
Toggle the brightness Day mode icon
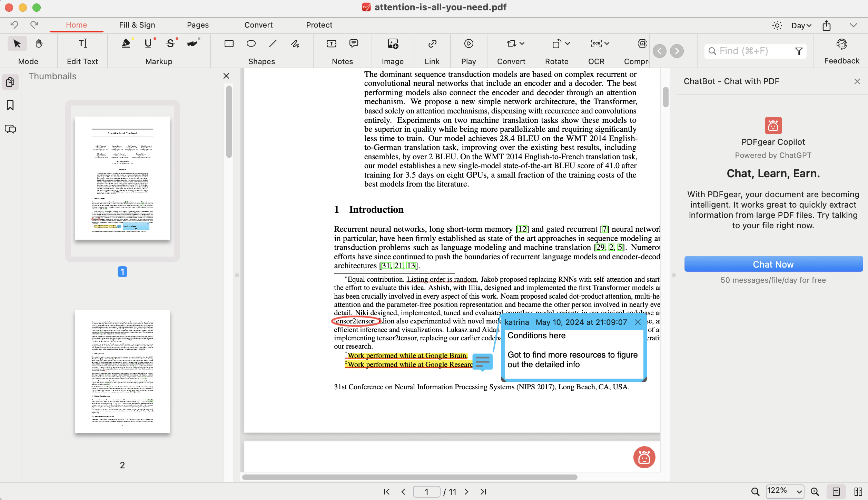click(x=777, y=26)
